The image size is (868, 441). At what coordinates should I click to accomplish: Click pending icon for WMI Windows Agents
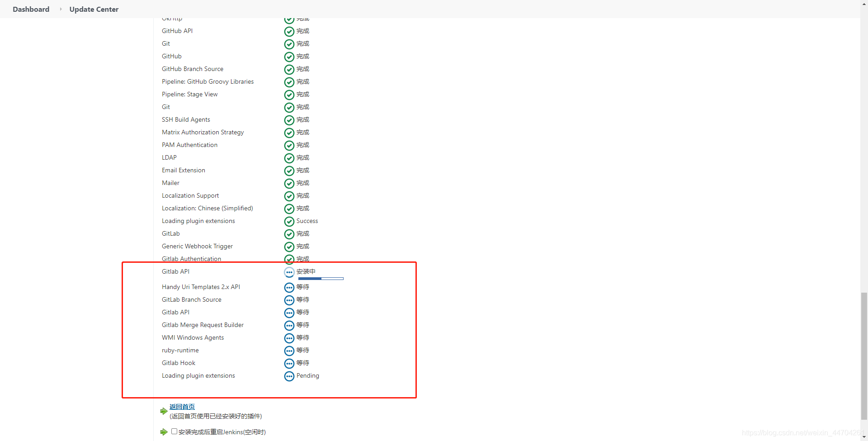tap(289, 338)
